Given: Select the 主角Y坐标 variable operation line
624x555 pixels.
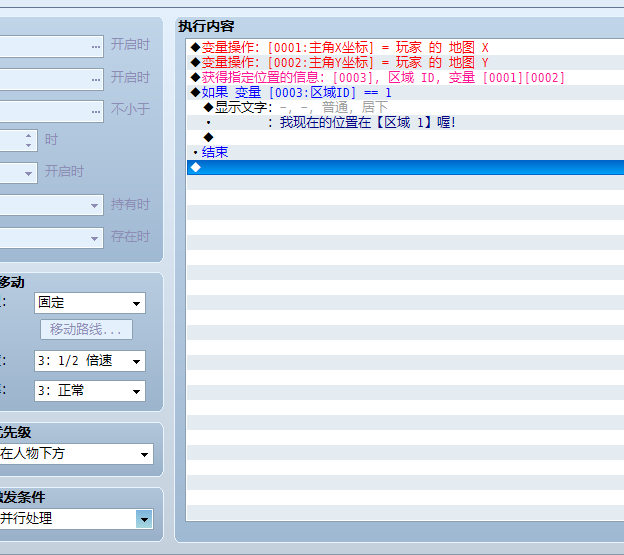Looking at the screenshot, I should click(x=406, y=62).
